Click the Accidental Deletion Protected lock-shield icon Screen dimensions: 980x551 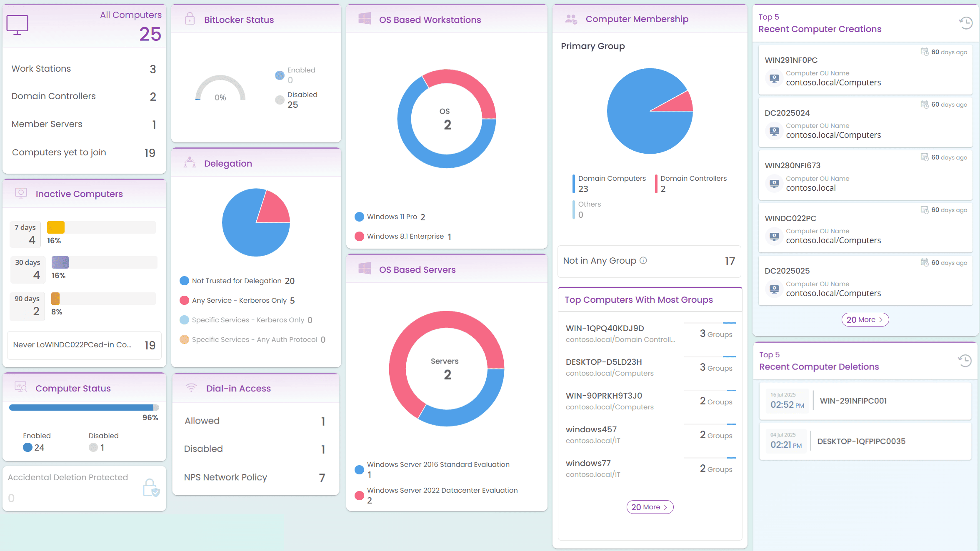tap(151, 488)
